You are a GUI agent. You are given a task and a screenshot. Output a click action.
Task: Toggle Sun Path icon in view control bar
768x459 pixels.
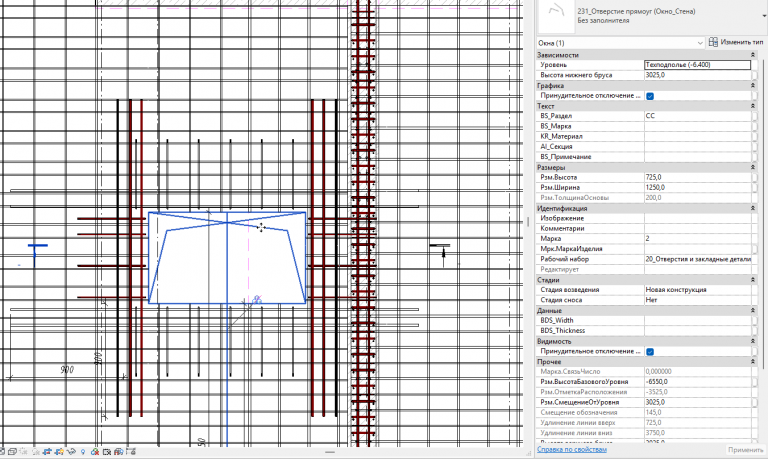tap(23, 451)
